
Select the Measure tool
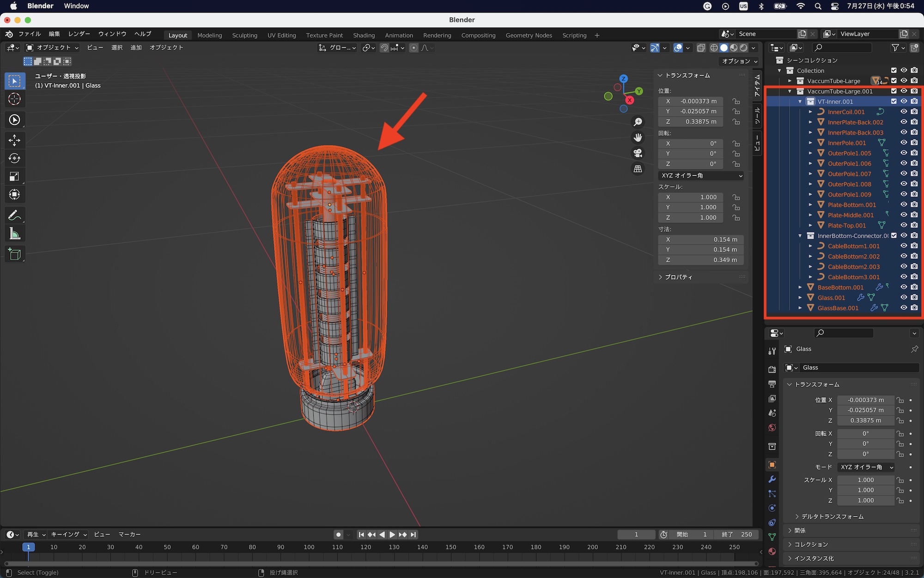(14, 234)
